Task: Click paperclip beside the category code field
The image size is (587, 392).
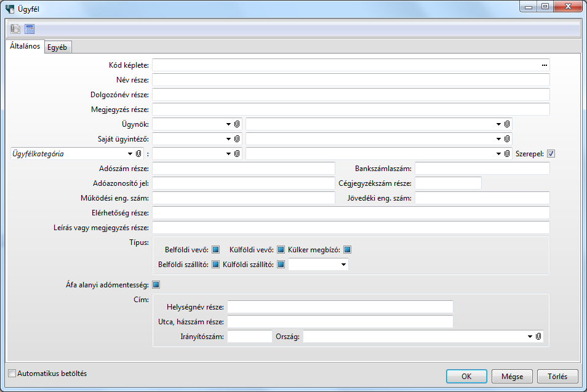Action: (237, 153)
